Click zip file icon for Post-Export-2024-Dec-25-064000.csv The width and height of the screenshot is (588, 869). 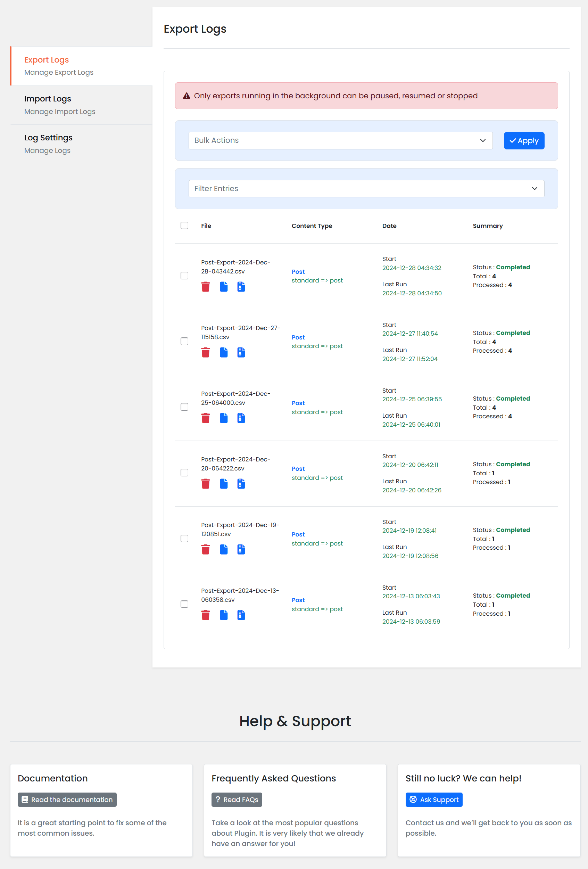tap(241, 418)
